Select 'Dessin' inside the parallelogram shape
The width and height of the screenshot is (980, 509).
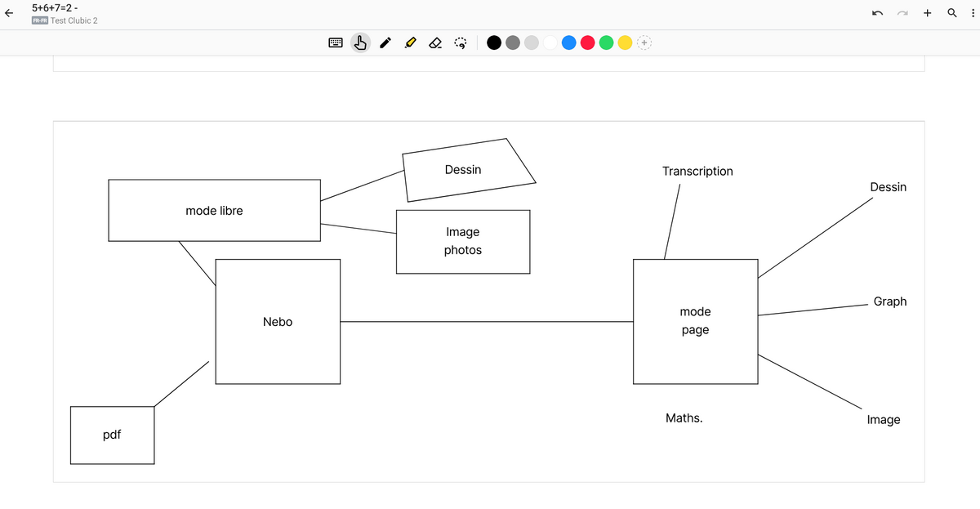[463, 170]
